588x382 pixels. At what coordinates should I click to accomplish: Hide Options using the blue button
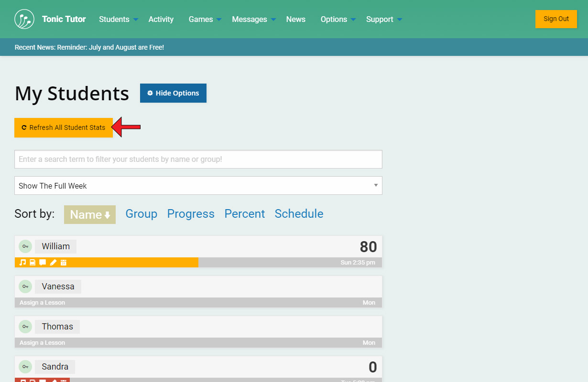pyautogui.click(x=173, y=93)
